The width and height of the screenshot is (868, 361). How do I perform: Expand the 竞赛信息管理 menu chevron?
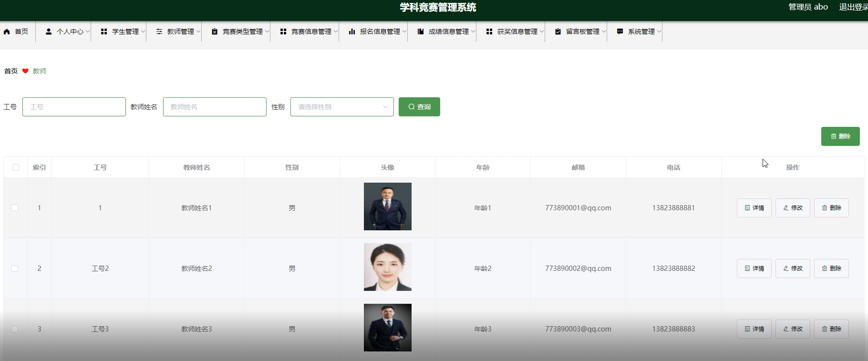pyautogui.click(x=336, y=31)
